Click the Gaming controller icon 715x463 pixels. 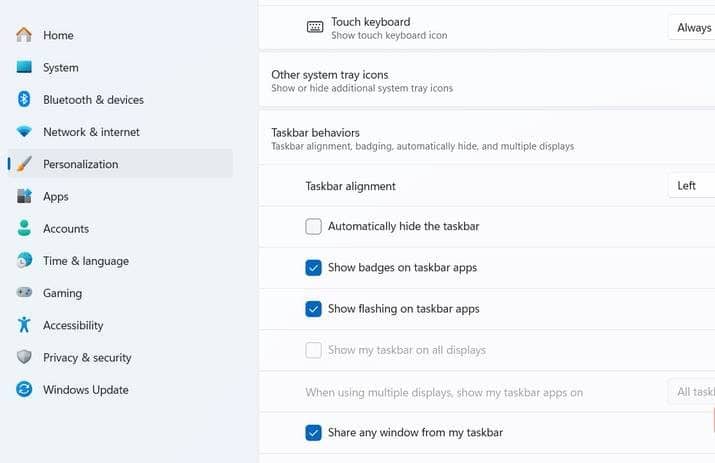(x=24, y=292)
